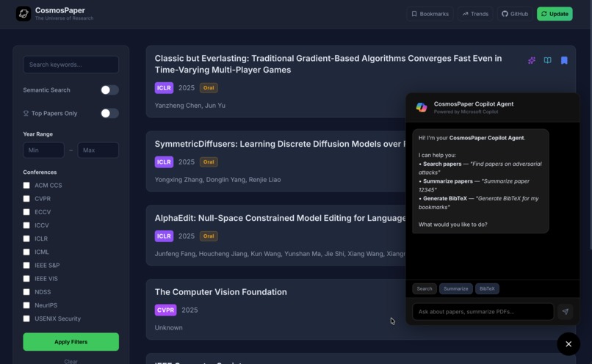Check the USENIX Security checkbox
Viewport: 592px width, 364px height.
click(x=26, y=318)
